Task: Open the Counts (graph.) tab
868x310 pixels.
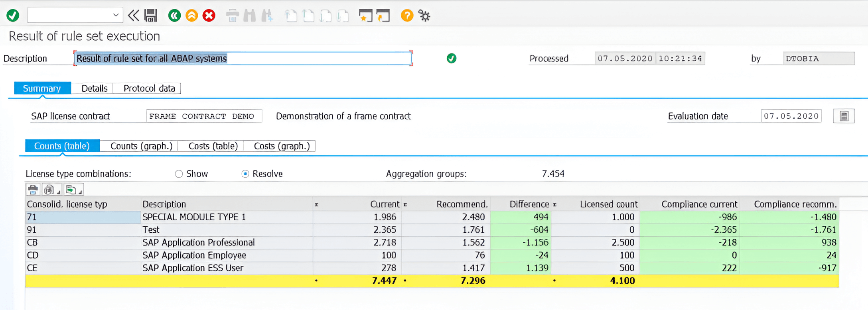Action: coord(141,146)
